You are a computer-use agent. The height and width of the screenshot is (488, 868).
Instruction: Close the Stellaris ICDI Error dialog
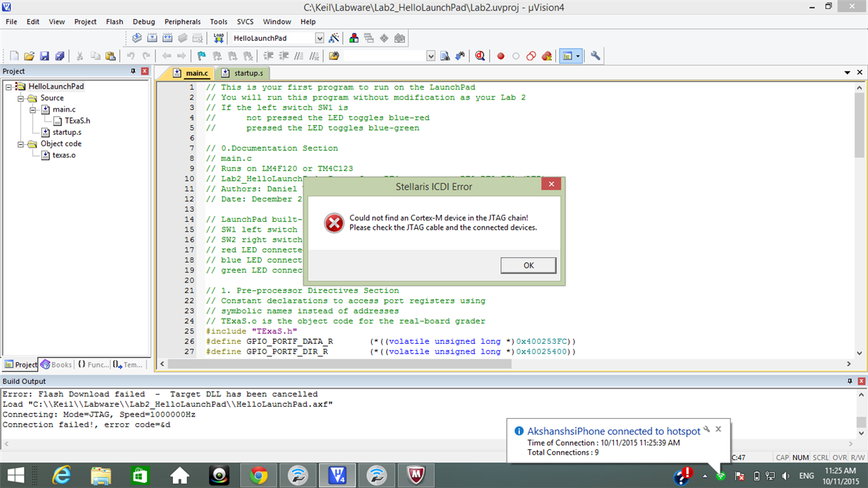click(x=551, y=185)
